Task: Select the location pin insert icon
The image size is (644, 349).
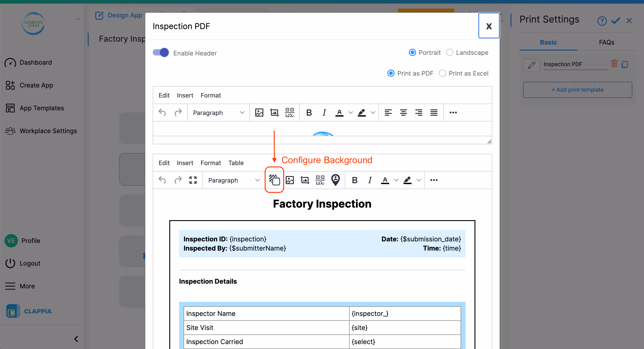Action: point(336,180)
